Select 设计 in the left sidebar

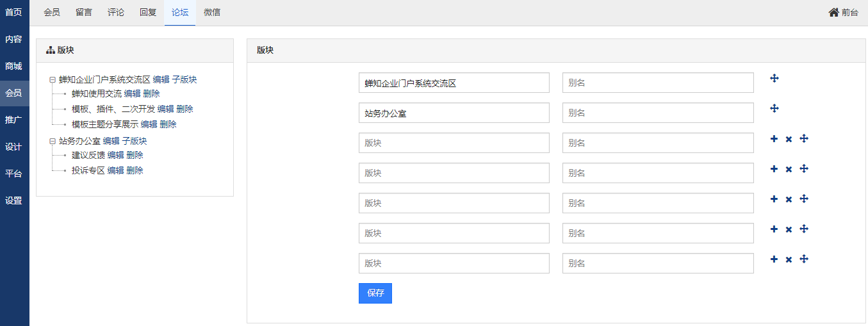tap(13, 147)
